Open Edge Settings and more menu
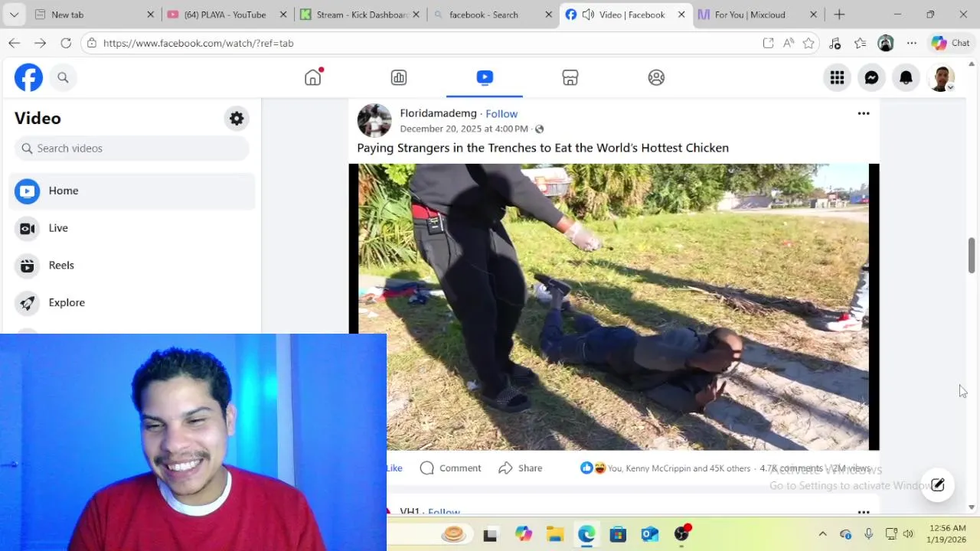Screen dimensions: 980x551 [x=911, y=43]
